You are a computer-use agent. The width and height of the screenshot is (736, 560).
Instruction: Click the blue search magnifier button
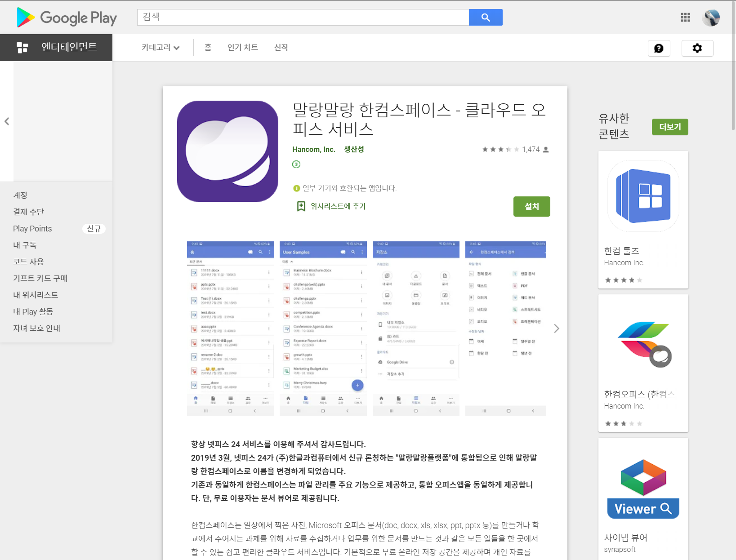(486, 17)
